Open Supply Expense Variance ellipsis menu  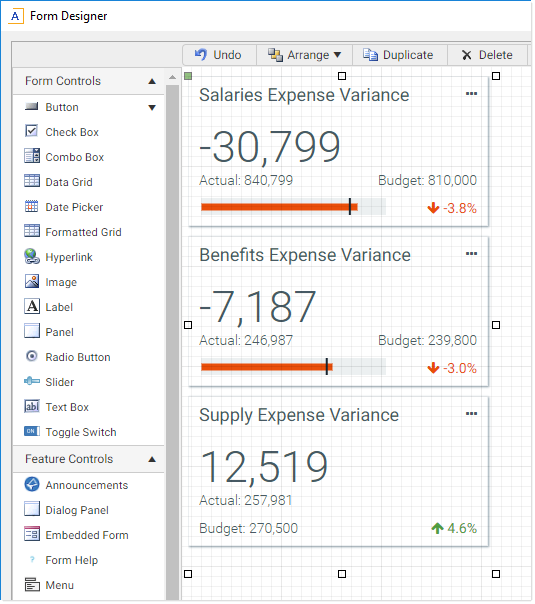[471, 414]
